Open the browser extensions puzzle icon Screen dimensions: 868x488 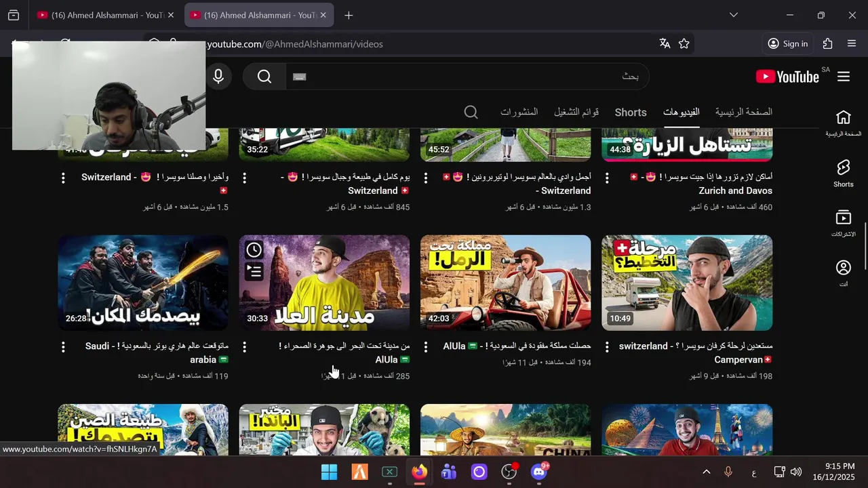click(827, 43)
